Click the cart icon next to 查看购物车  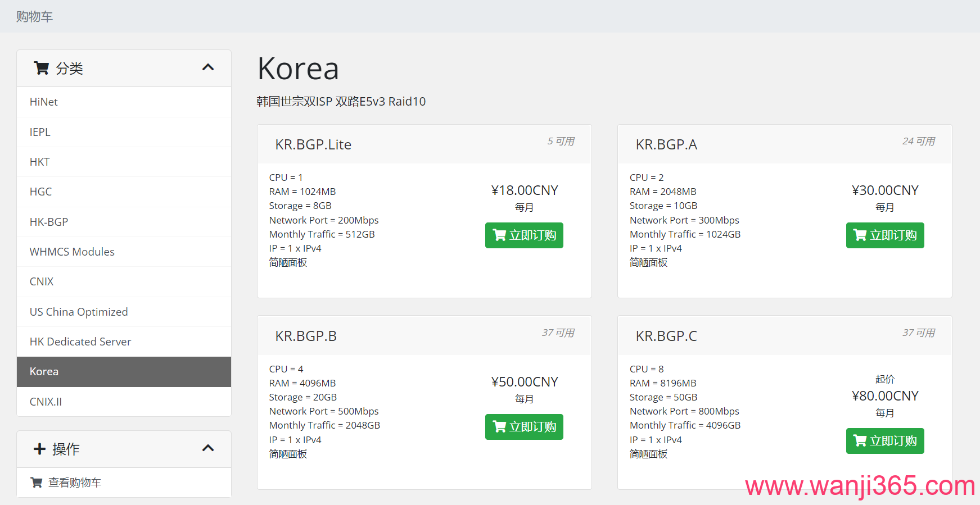click(x=37, y=483)
